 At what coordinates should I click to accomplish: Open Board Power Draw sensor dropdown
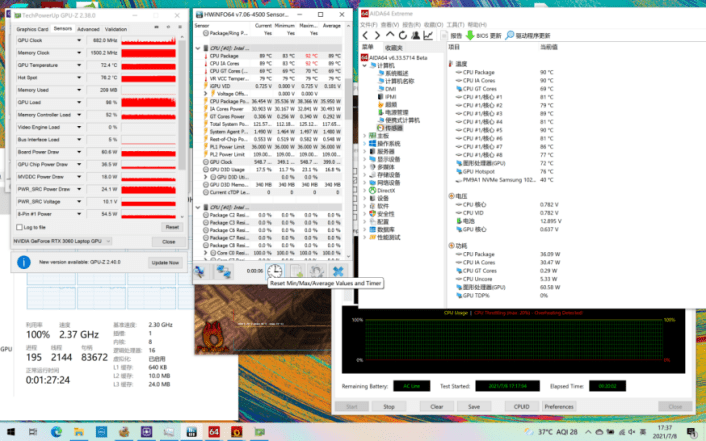(x=79, y=152)
